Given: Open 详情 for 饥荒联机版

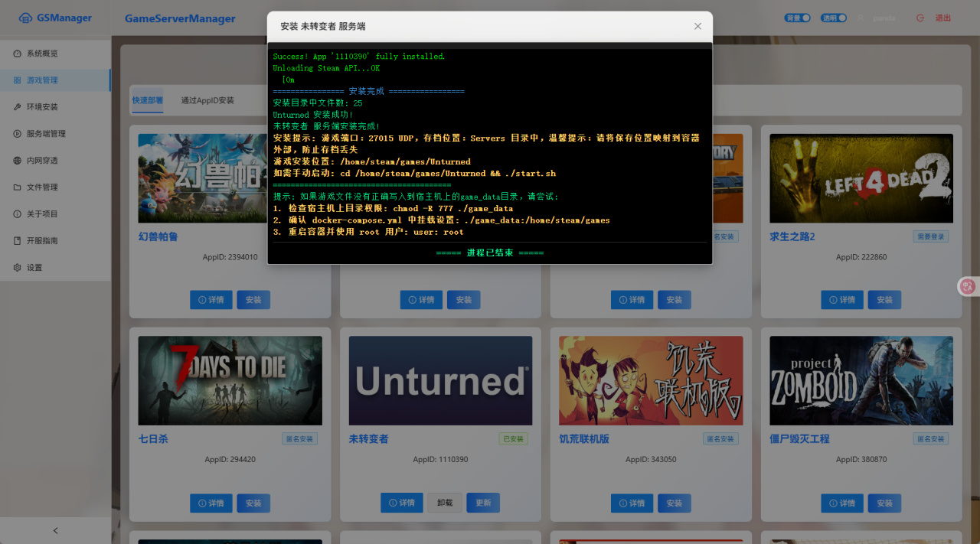Looking at the screenshot, I should click(x=632, y=503).
